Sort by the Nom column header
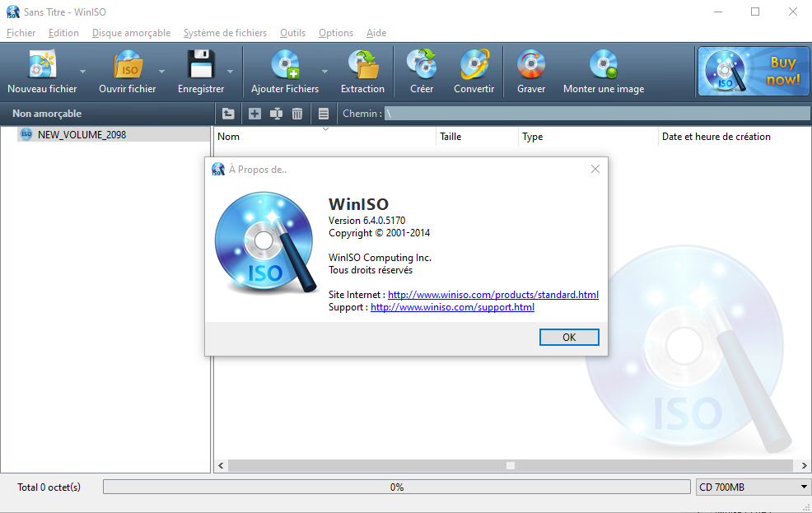 point(324,137)
